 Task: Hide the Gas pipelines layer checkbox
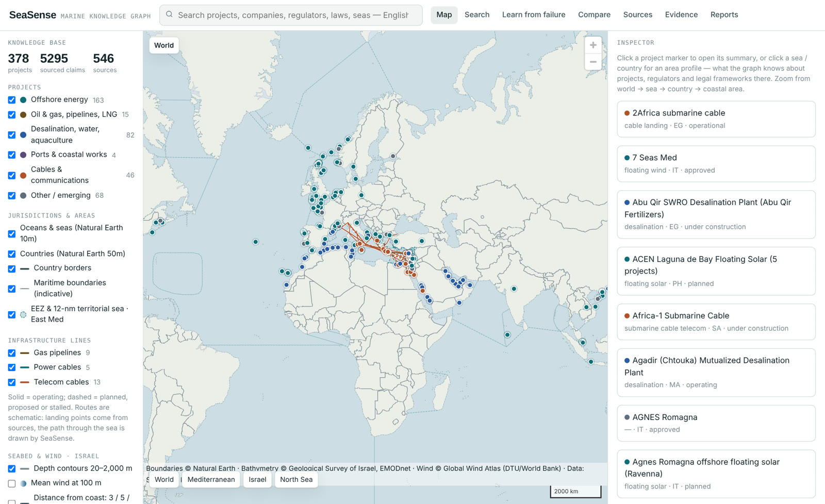12,353
